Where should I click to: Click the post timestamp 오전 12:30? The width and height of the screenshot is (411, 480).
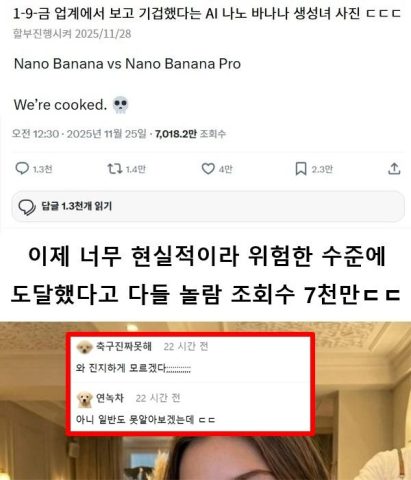pos(35,134)
